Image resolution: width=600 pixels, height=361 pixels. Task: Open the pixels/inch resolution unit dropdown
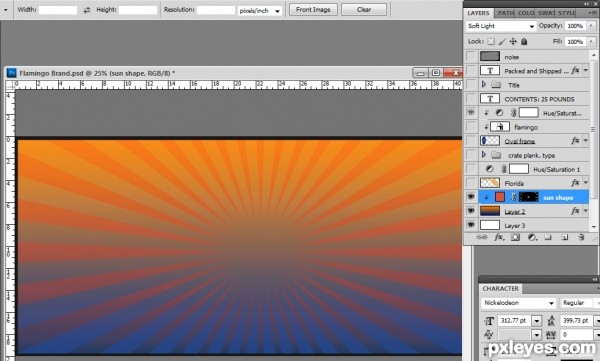point(277,11)
